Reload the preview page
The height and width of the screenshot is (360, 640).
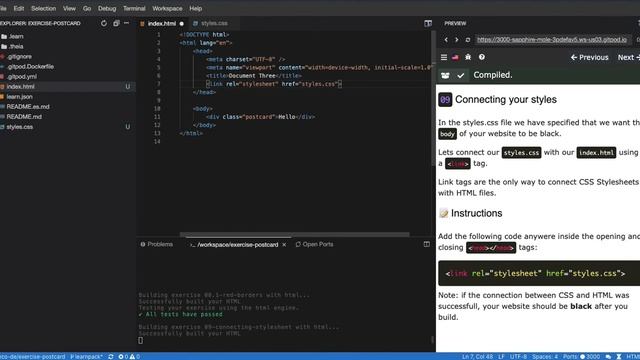point(468,40)
